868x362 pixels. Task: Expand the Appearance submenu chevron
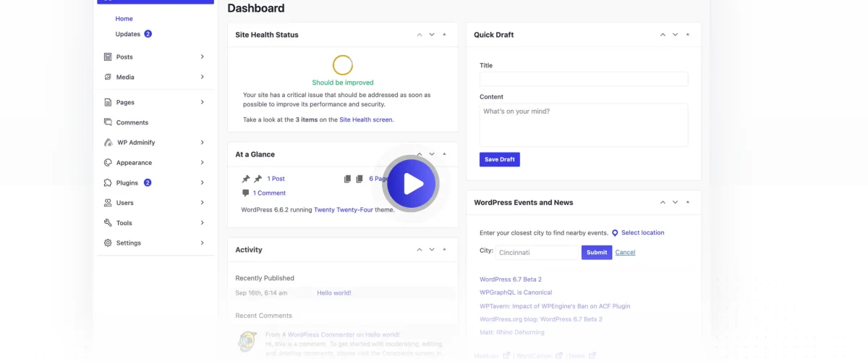tap(203, 163)
